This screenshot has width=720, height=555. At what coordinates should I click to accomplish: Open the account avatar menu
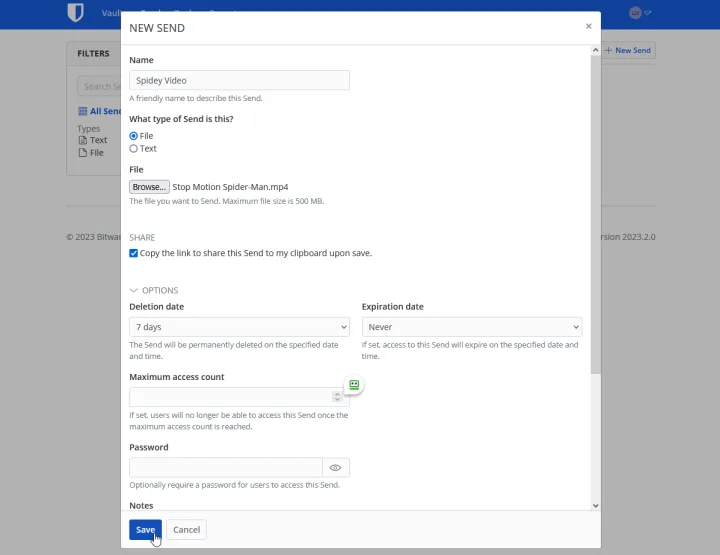coord(638,13)
